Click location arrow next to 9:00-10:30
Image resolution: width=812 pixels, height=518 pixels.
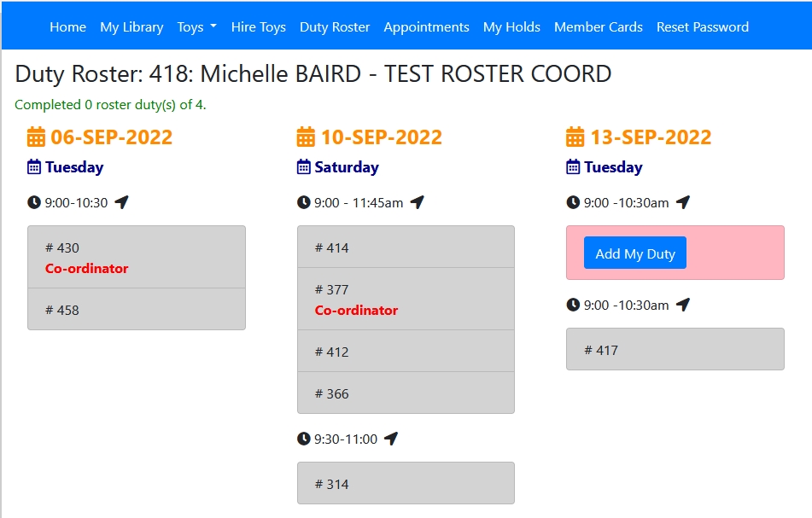coord(122,202)
